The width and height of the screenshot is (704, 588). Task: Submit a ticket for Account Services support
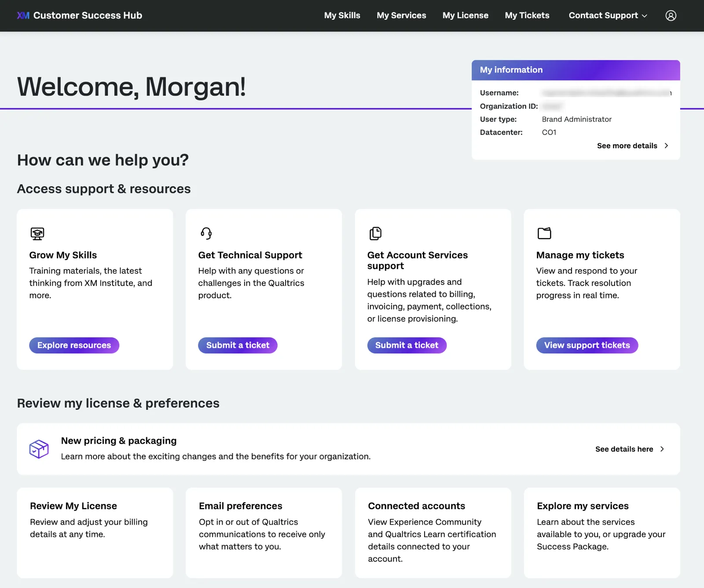coord(407,345)
